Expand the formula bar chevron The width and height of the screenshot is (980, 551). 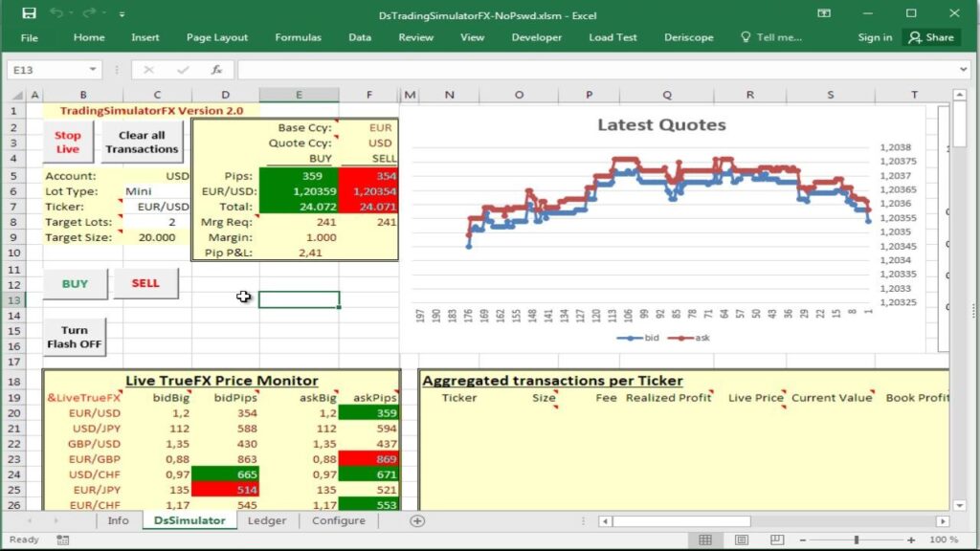(x=963, y=69)
